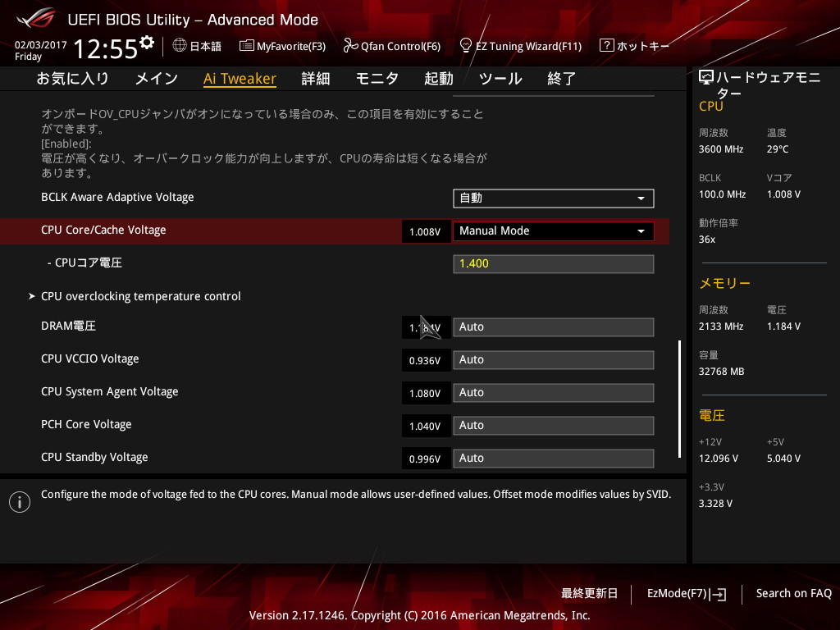Click the MyFavorite list icon
The image size is (840, 630).
tap(246, 46)
